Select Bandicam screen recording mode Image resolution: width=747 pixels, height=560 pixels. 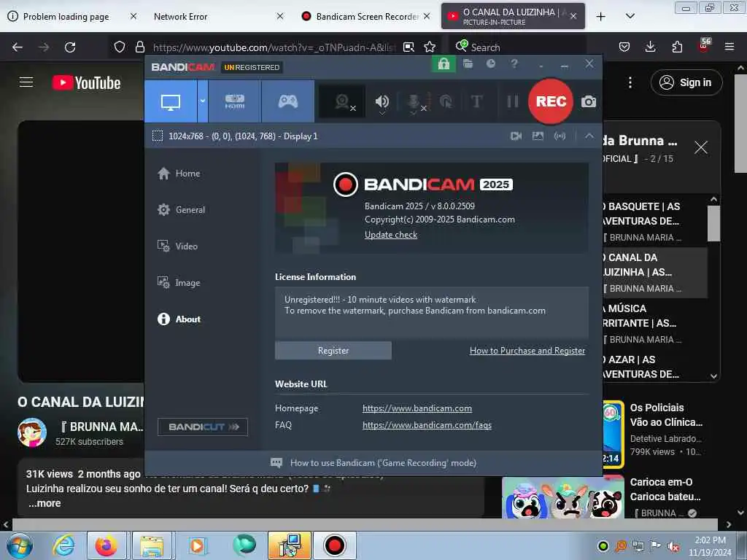pos(171,101)
